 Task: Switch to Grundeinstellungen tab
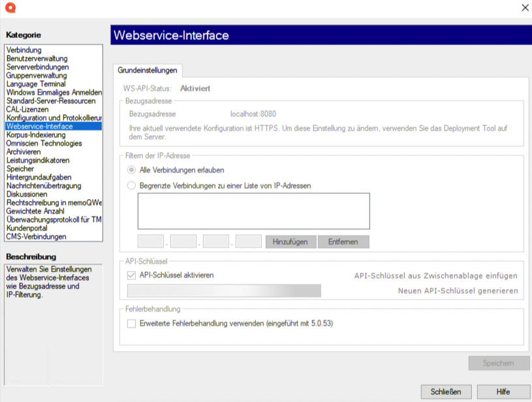point(148,70)
